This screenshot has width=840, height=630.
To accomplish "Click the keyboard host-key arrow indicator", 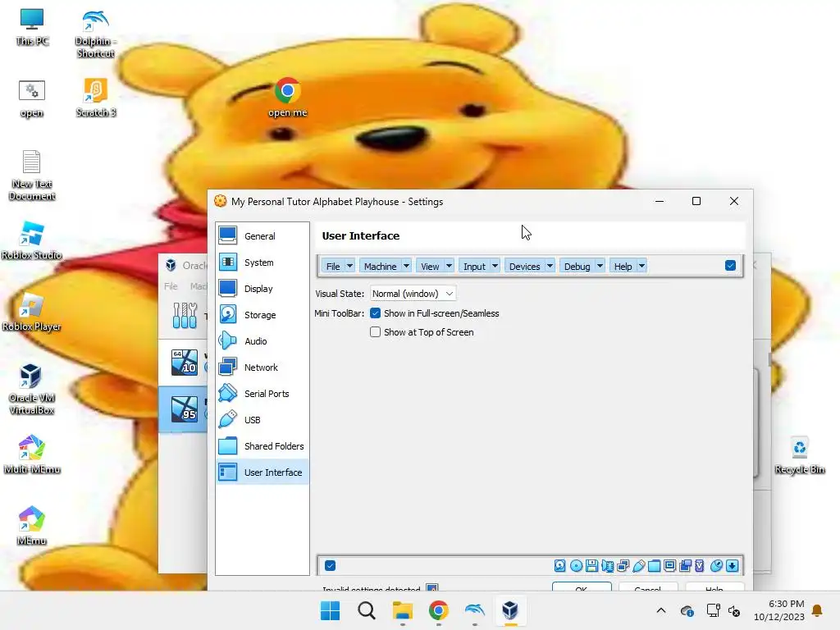I will [733, 566].
